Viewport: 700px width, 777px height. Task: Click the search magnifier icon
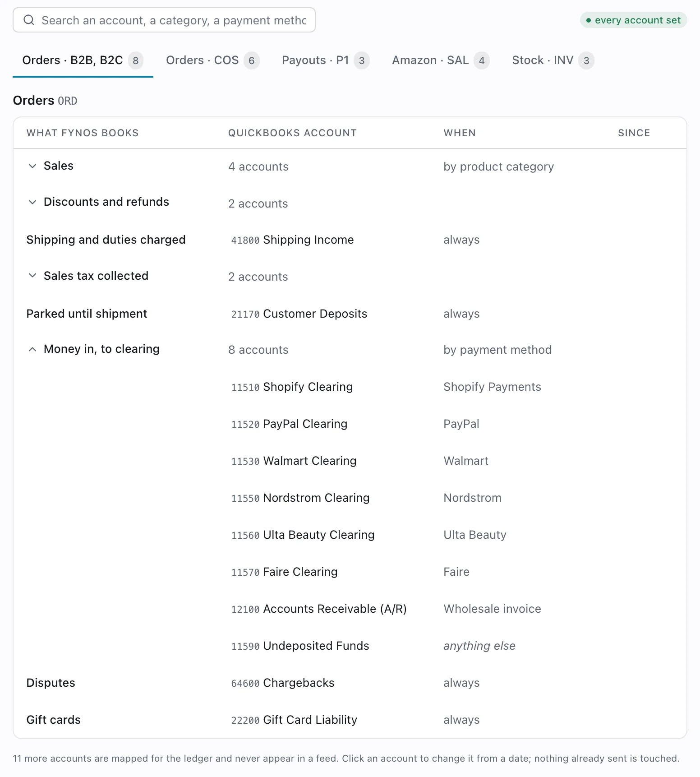click(x=29, y=20)
